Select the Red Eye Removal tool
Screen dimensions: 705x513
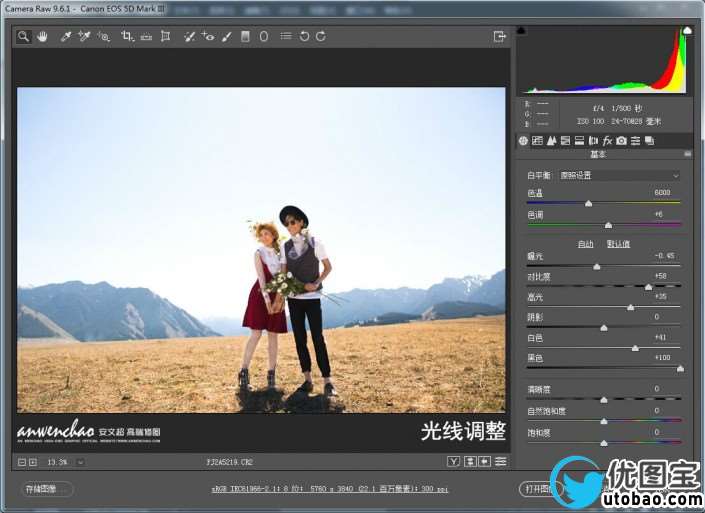[x=208, y=37]
